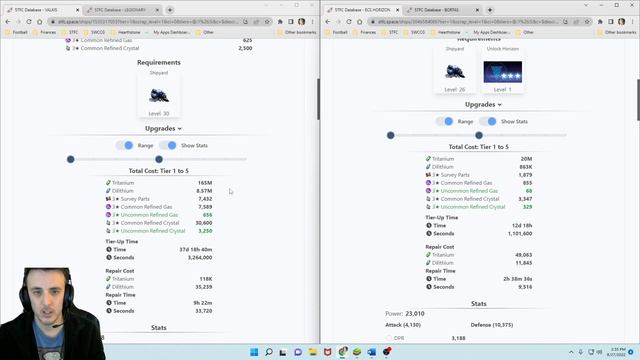Screen dimensions: 640x360
Task: Click the Shipyard Level 30 requirement thumbnail
Action: 159,96
